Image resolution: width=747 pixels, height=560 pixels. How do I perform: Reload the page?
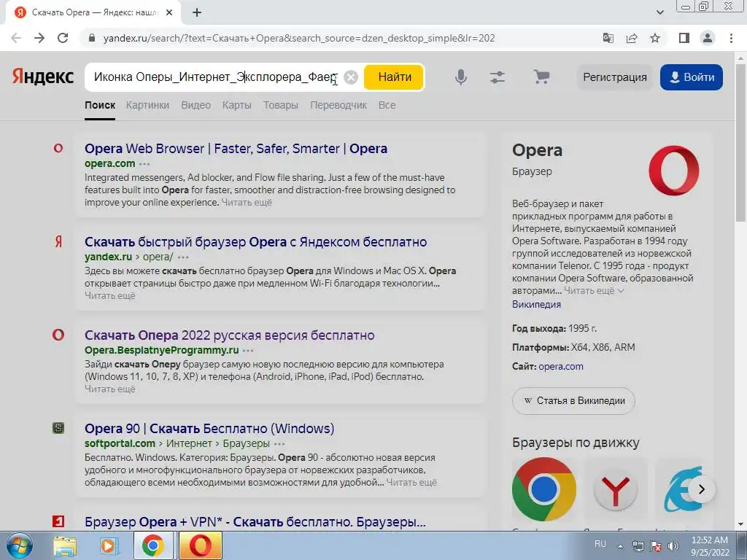tap(63, 38)
